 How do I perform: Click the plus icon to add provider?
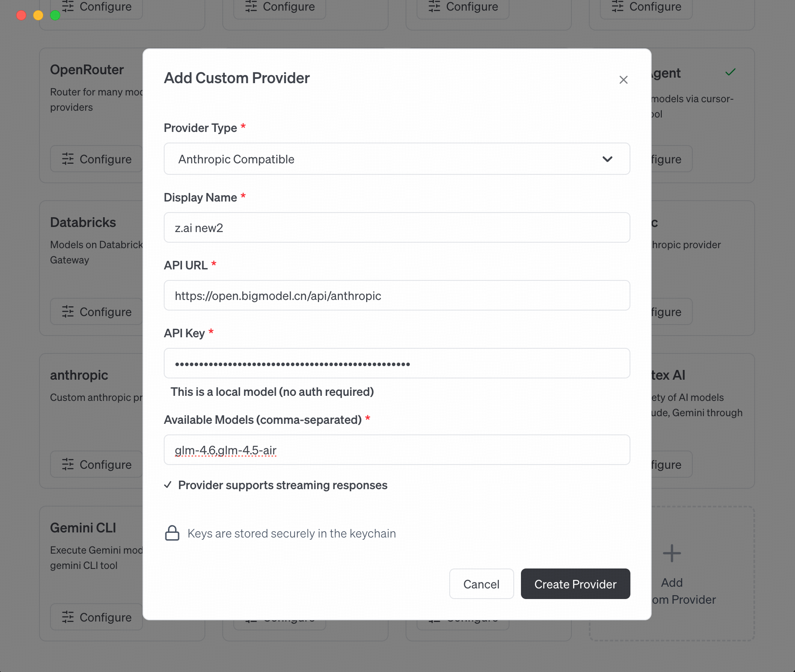tap(672, 553)
